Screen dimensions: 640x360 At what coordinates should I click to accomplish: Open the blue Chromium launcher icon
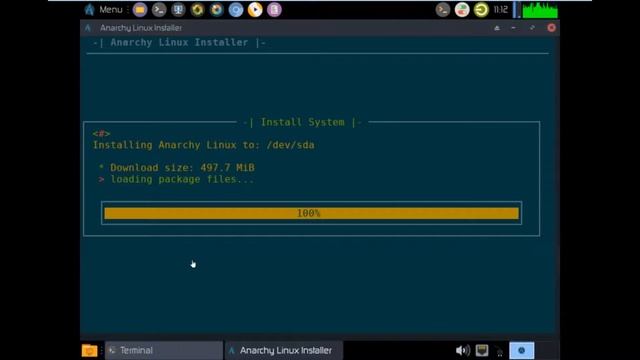(236, 10)
